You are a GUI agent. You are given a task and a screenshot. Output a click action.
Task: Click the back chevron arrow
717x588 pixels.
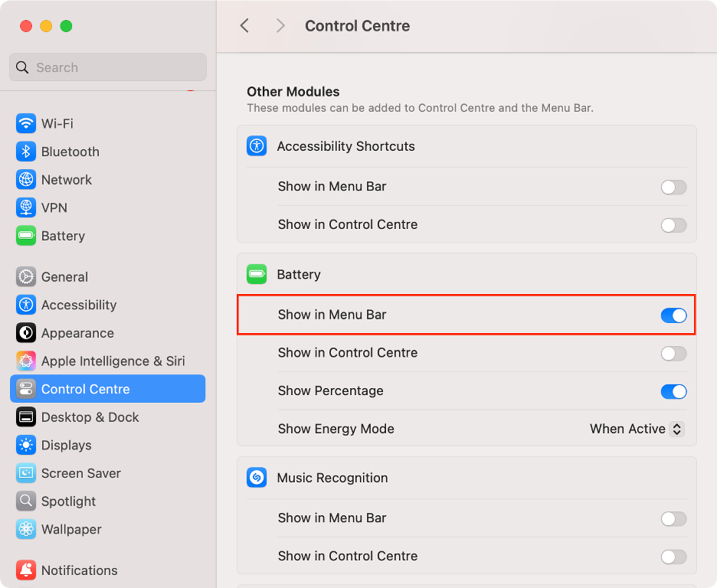pos(244,25)
